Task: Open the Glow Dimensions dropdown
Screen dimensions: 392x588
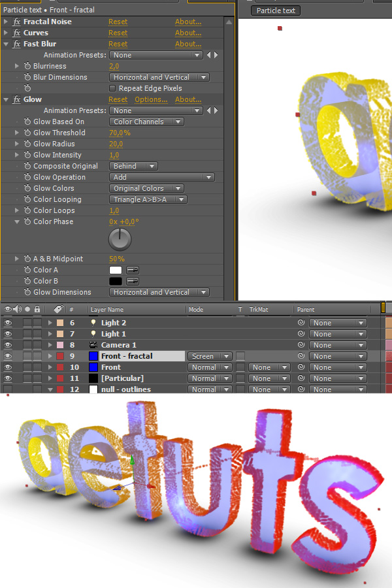Action: [159, 292]
